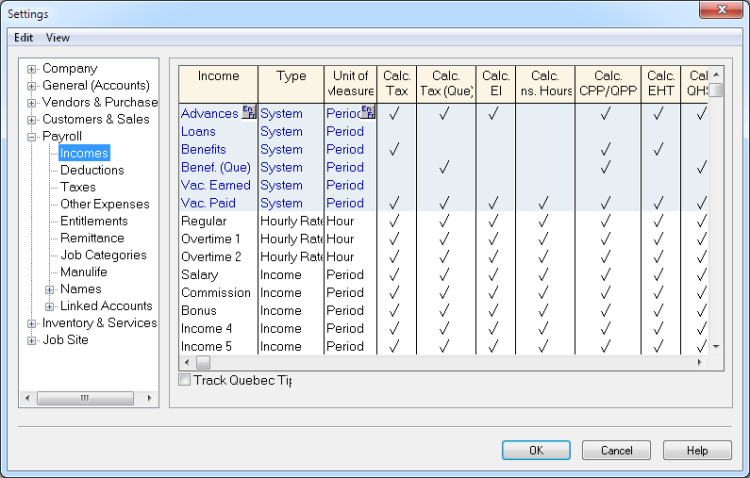Click the income table's vertical scroll down arrow
This screenshot has height=478, width=750.
[715, 346]
